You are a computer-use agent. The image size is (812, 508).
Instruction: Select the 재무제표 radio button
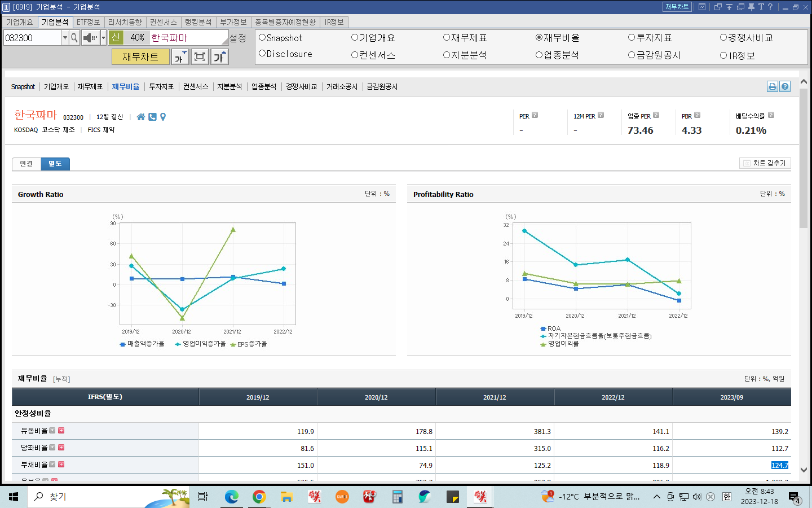point(447,37)
